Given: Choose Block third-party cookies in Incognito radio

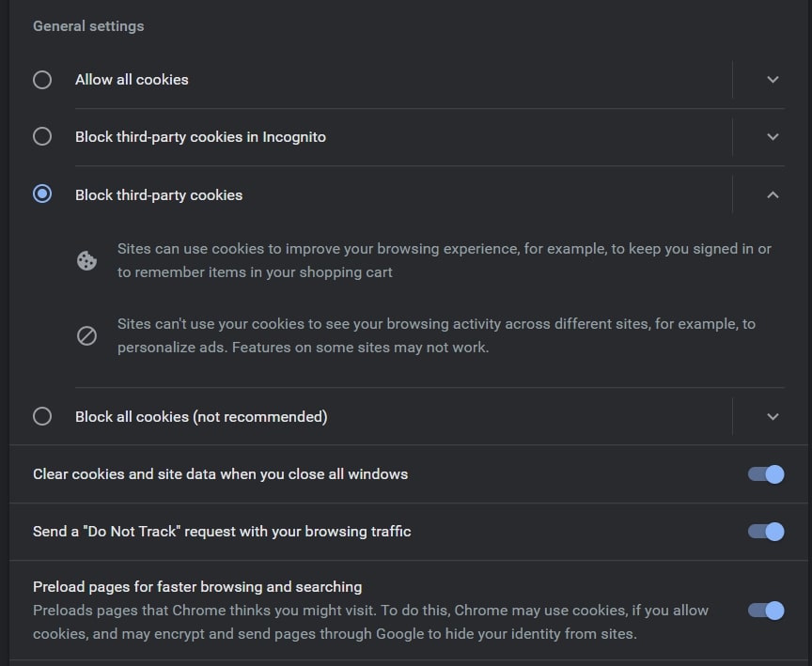Looking at the screenshot, I should tap(42, 137).
